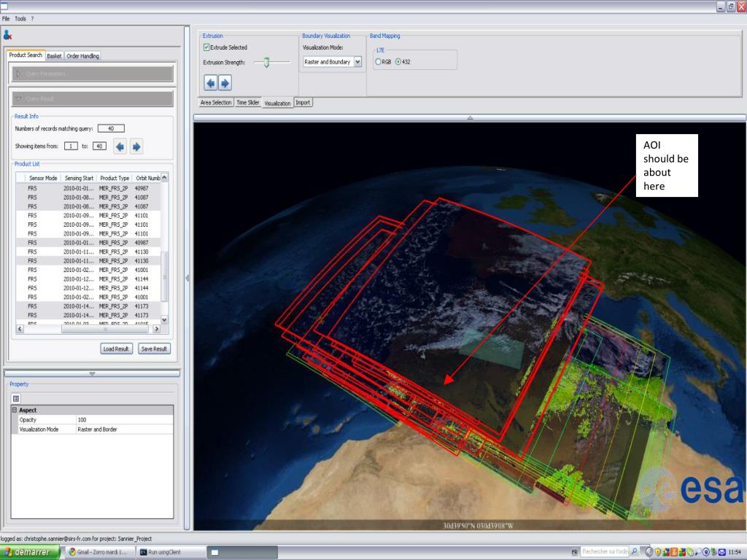Click the Opacity value 100 cell
This screenshot has height=560, width=747.
(124, 419)
